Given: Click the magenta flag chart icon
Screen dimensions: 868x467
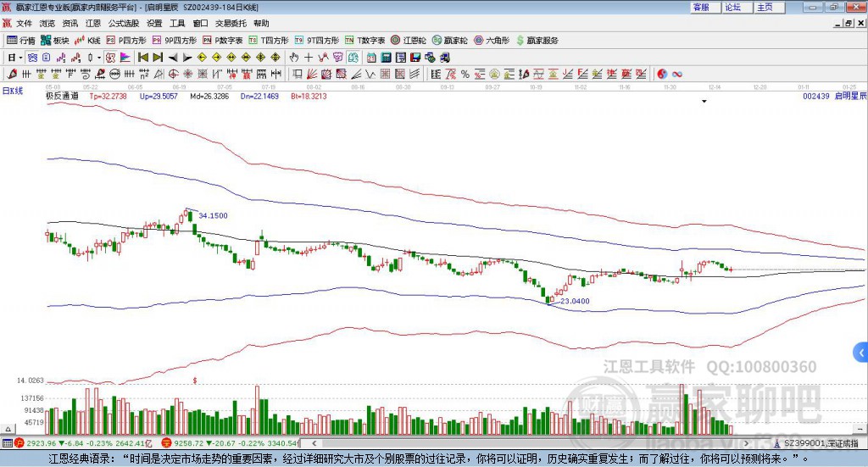Looking at the screenshot, I should click(x=125, y=57).
